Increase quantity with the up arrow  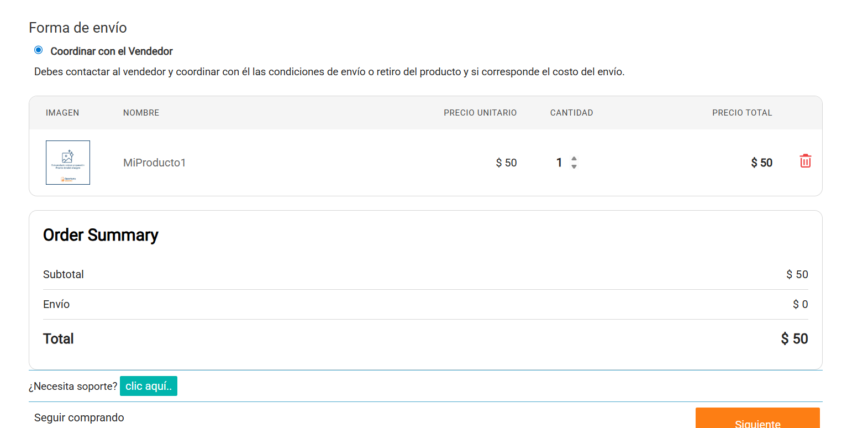click(574, 159)
